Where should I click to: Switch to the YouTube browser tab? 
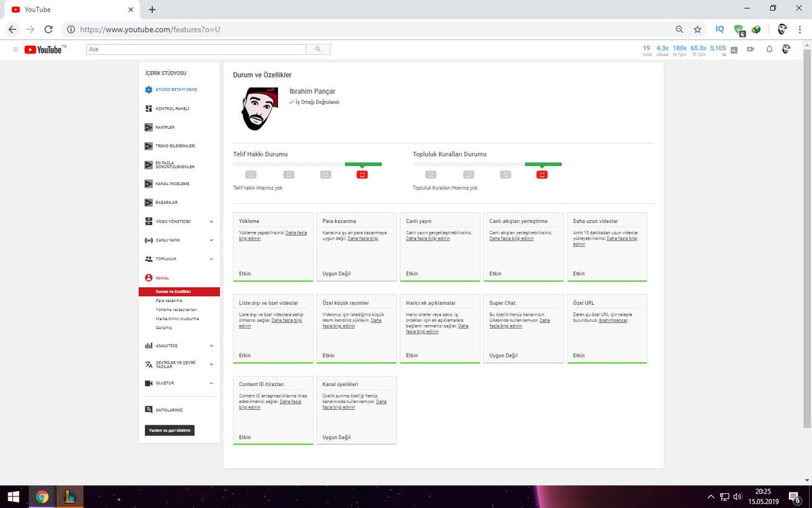(72, 9)
